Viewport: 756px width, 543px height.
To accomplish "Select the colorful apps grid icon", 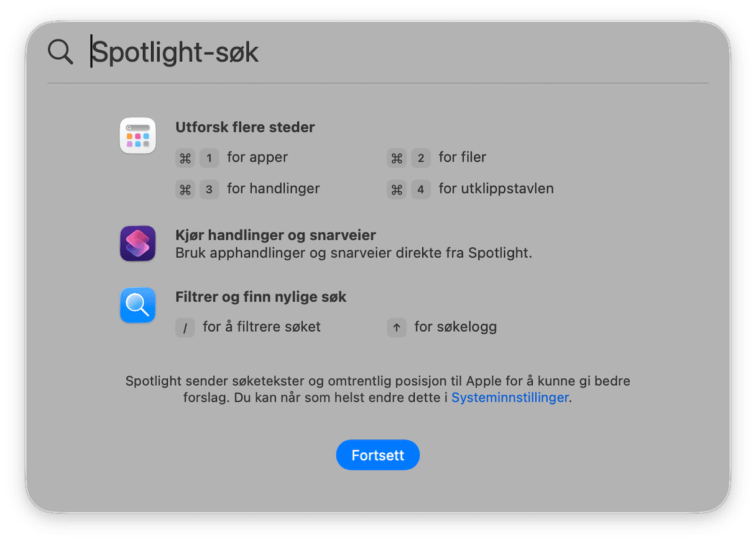I will click(x=137, y=135).
